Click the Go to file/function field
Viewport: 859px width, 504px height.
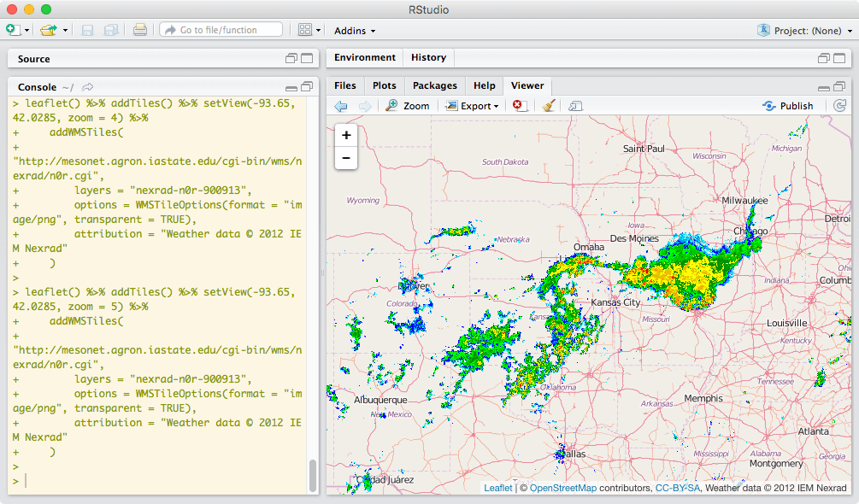221,30
